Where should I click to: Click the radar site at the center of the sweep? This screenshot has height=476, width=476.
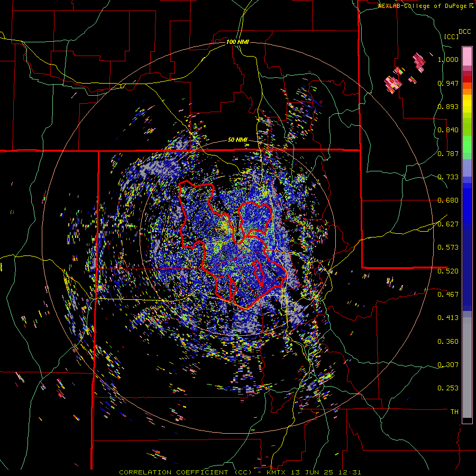coord(237,236)
